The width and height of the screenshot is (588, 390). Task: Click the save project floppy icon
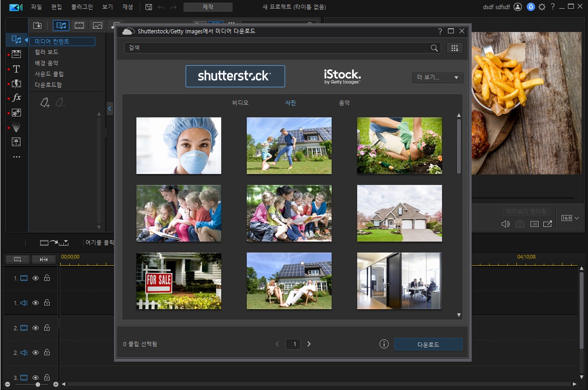pyautogui.click(x=149, y=7)
